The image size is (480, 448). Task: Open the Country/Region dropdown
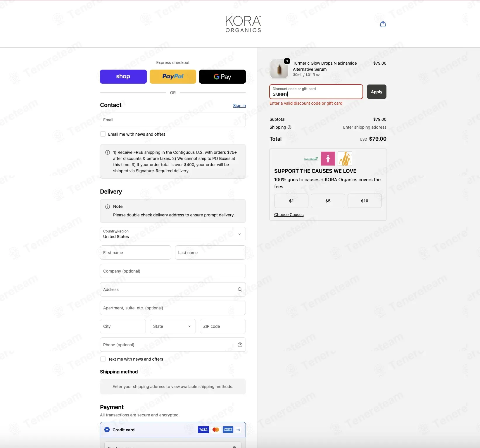[173, 234]
